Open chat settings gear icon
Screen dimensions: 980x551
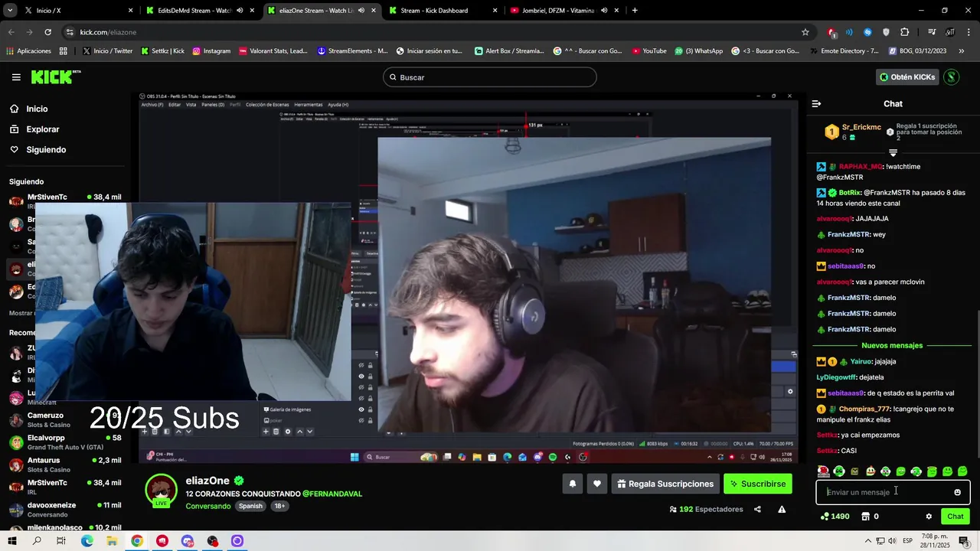929,517
